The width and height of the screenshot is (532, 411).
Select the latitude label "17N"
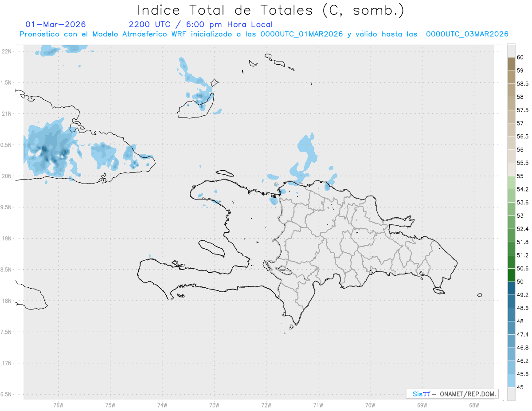point(6,363)
